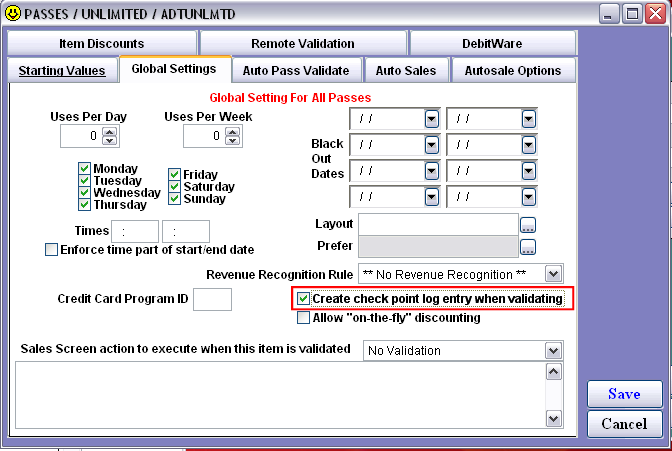Go to Auto Pass Validate tab
672x451 pixels.
pyautogui.click(x=296, y=70)
